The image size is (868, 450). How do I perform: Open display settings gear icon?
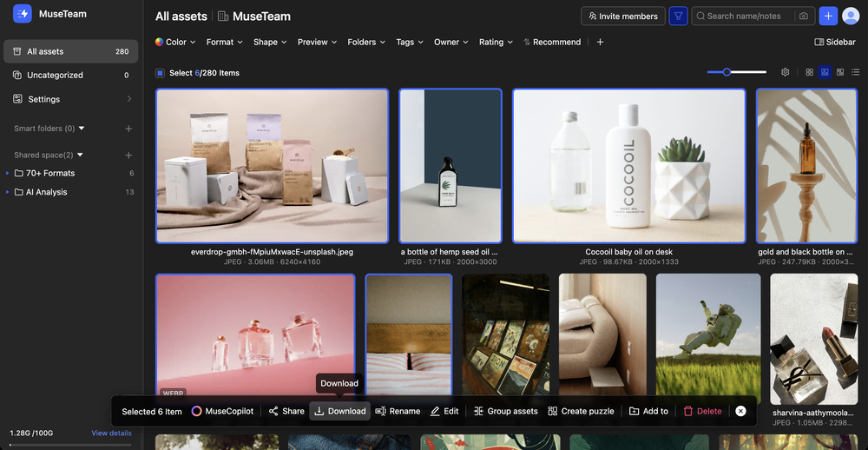click(786, 72)
